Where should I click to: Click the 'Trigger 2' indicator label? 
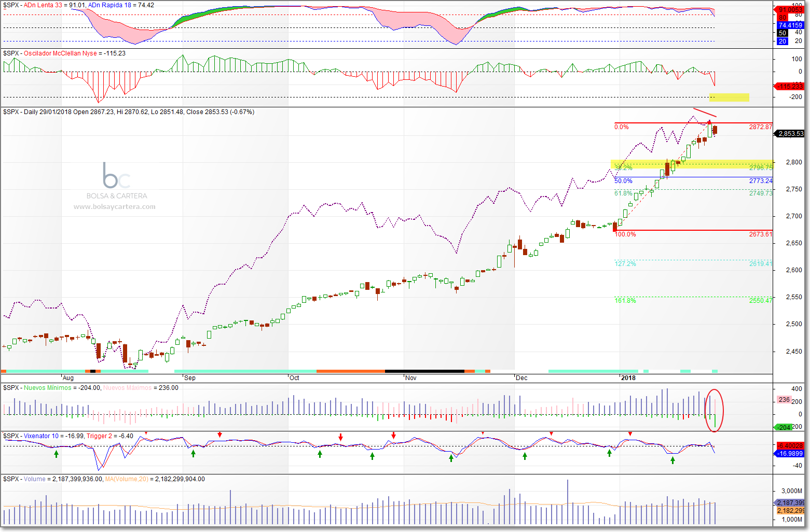(99, 436)
